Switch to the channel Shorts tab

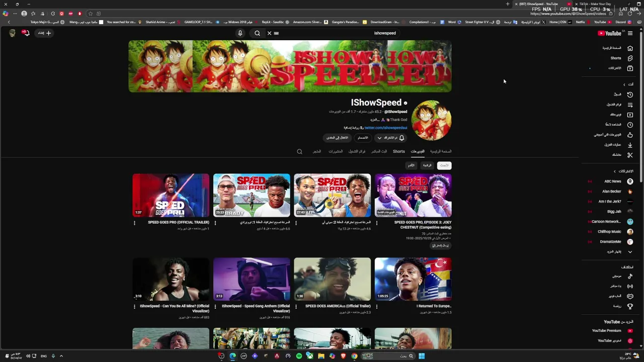[399, 151]
